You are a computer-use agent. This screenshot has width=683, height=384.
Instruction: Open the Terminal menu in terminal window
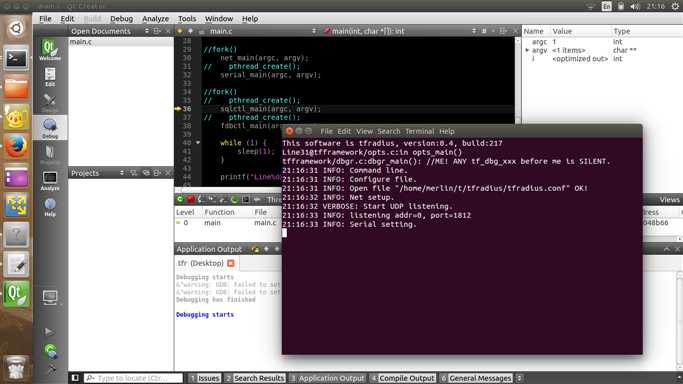click(x=419, y=131)
